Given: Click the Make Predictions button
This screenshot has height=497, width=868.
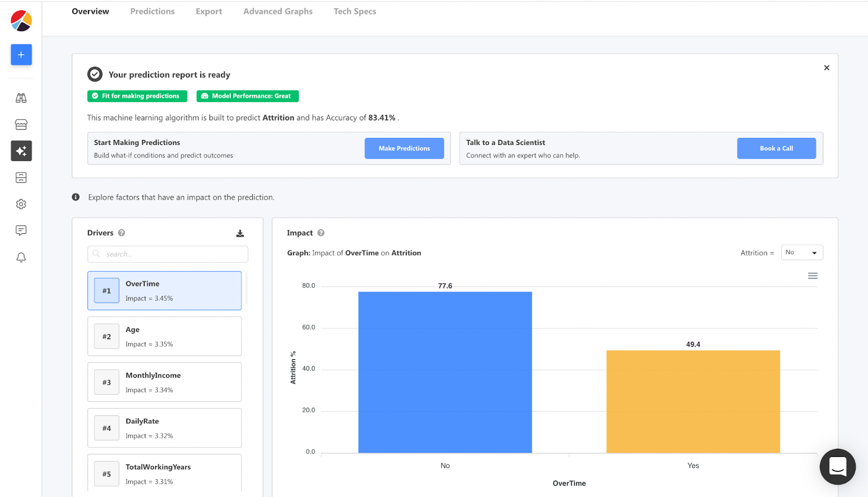Looking at the screenshot, I should [x=404, y=149].
